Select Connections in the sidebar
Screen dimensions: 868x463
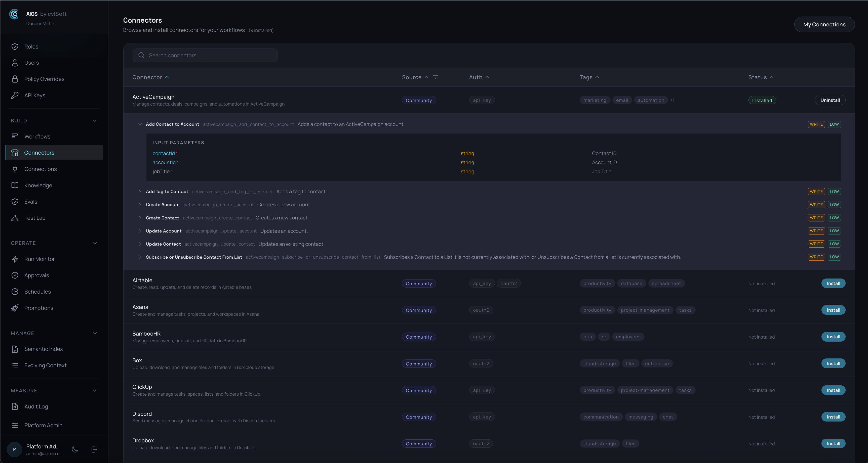[41, 169]
